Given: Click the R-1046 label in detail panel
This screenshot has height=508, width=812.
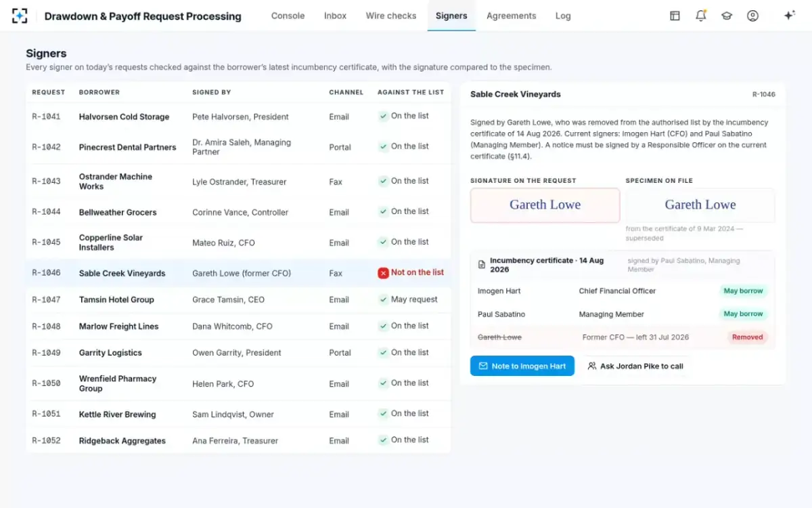Looking at the screenshot, I should pyautogui.click(x=764, y=95).
